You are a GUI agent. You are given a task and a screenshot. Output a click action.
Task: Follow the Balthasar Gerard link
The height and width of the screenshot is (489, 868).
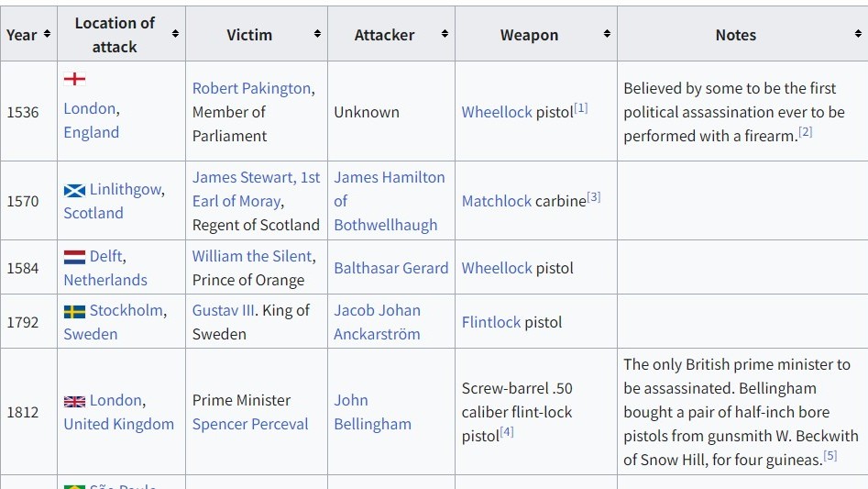tap(390, 268)
